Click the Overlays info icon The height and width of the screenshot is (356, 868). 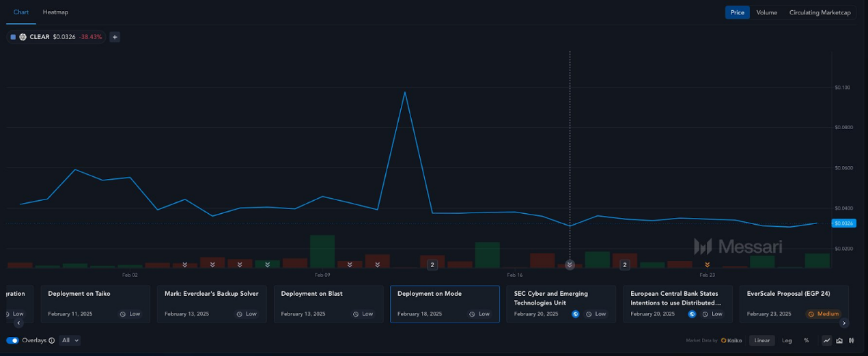52,340
